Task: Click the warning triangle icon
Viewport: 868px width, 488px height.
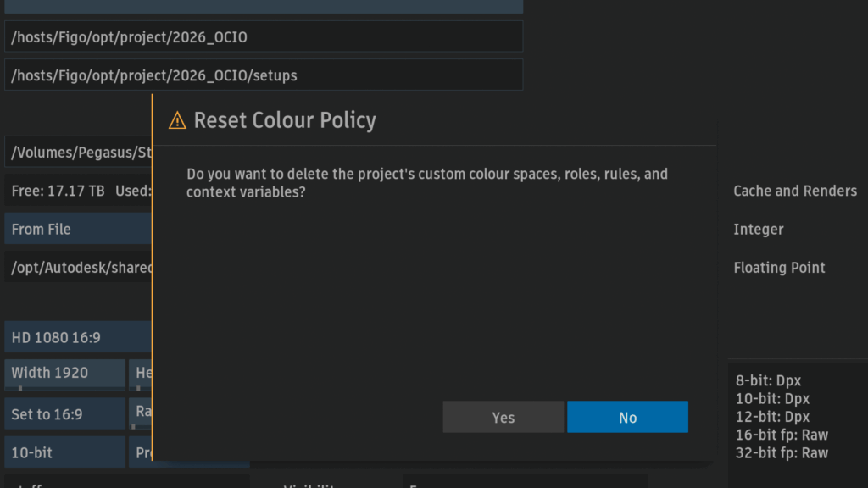Action: click(x=177, y=120)
